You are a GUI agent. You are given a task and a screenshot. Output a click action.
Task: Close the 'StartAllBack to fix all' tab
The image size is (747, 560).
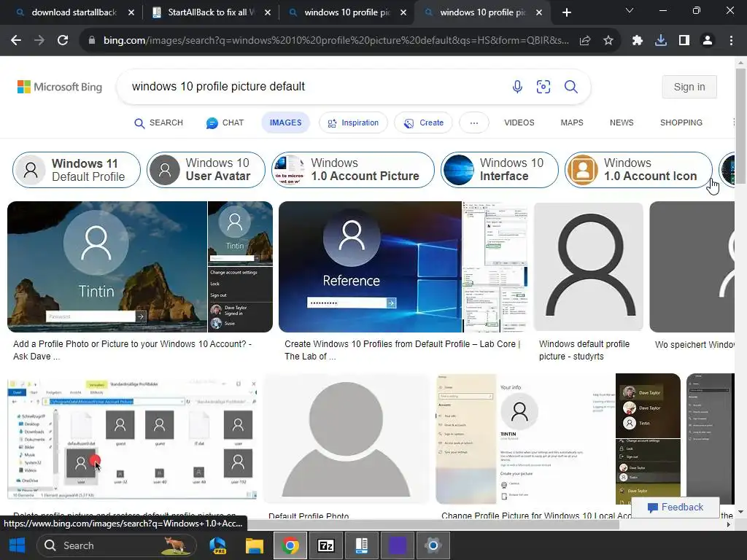tap(267, 12)
